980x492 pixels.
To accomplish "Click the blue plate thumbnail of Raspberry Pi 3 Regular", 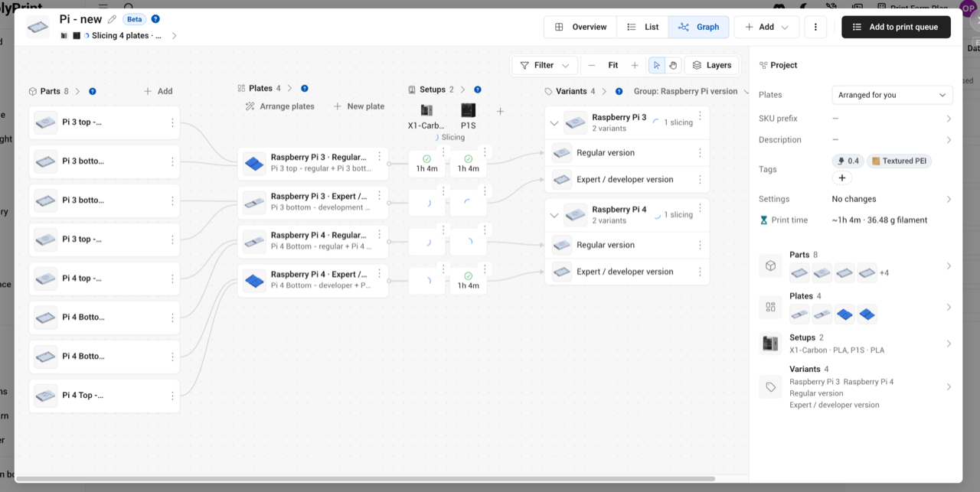I will (x=254, y=163).
